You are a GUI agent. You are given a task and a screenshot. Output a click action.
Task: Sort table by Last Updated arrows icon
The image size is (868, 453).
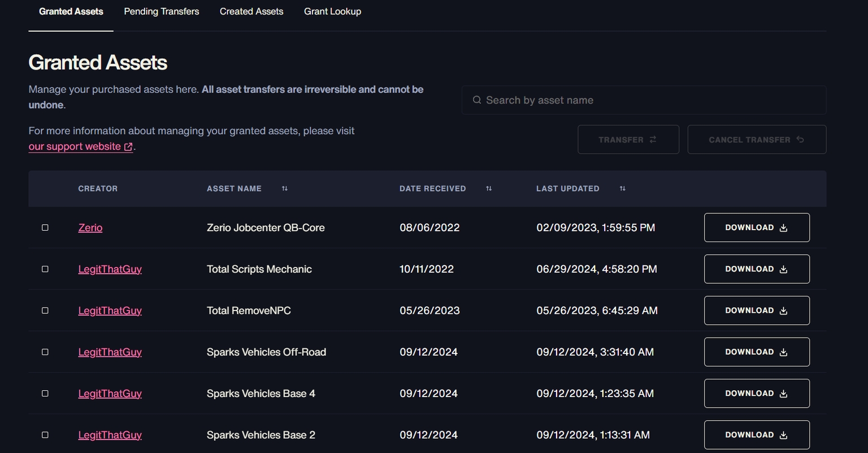coord(622,188)
